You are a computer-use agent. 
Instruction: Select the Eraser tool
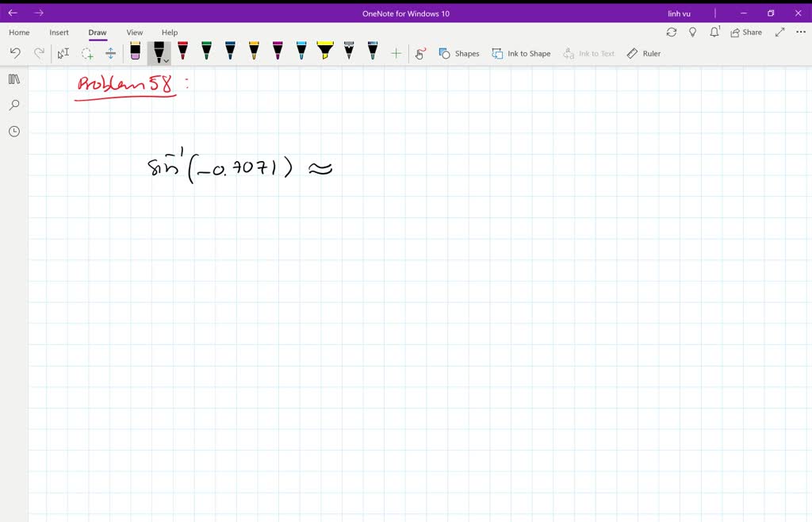tap(134, 52)
